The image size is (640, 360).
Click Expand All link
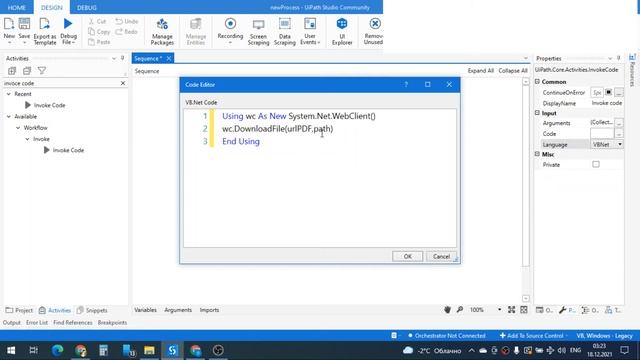[480, 71]
